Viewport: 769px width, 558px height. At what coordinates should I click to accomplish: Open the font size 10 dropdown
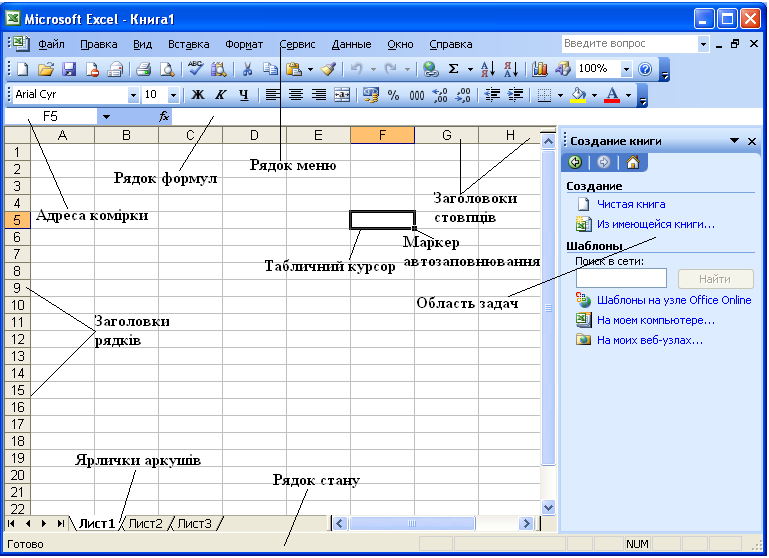[x=173, y=95]
